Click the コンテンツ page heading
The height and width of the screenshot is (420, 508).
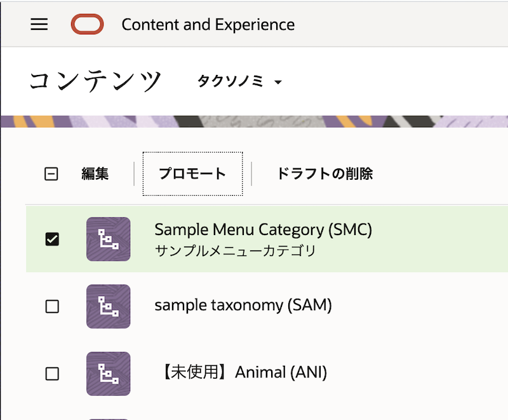tap(96, 81)
